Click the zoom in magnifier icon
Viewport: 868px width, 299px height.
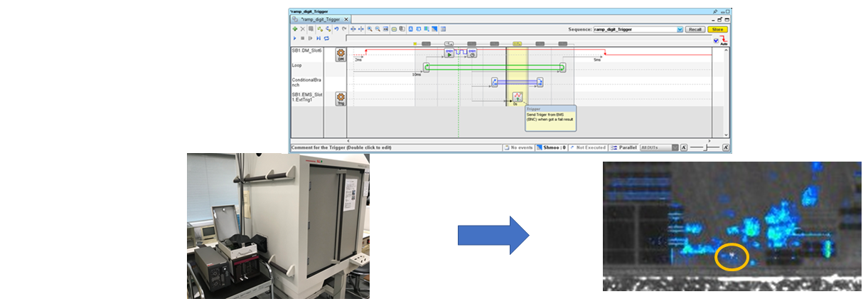coord(370,29)
